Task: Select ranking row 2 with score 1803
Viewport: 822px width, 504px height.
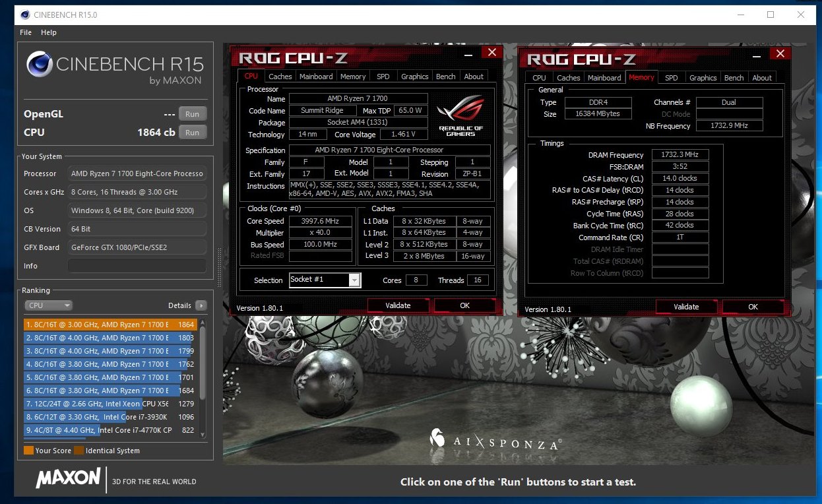Action: (110, 338)
